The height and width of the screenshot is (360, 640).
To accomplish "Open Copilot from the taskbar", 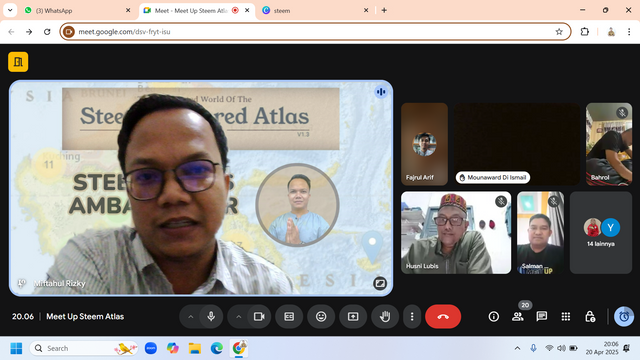I will click(x=173, y=348).
